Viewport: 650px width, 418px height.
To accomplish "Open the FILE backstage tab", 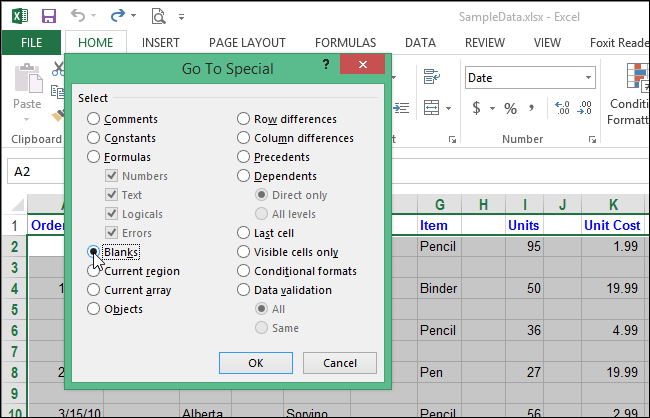I will [x=31, y=43].
